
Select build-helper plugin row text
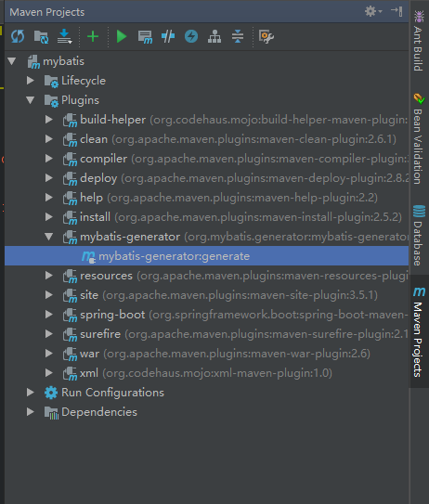pyautogui.click(x=244, y=120)
